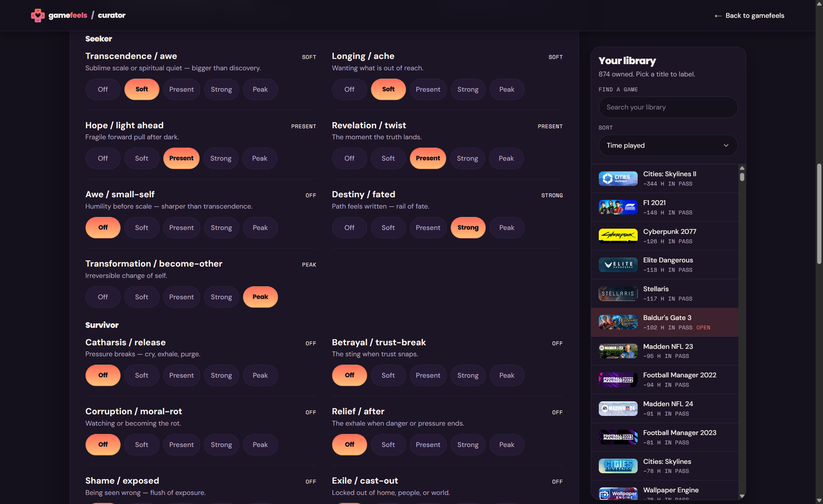Select the Elite Dangerous title text
This screenshot has height=504, width=823.
point(668,260)
